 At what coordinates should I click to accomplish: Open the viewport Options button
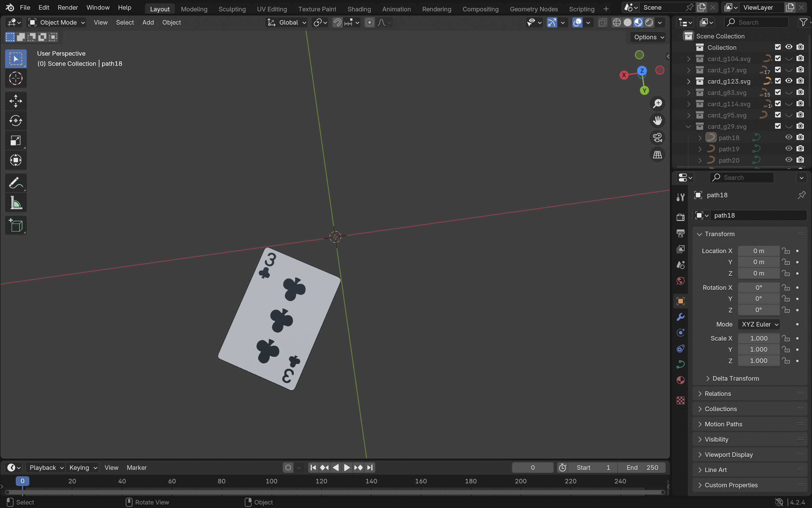[x=649, y=37]
